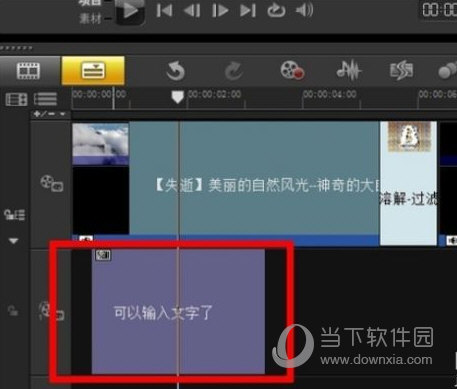Viewport: 457px width, 389px height.
Task: Toggle the repeat loop playback icon
Action: (x=276, y=10)
